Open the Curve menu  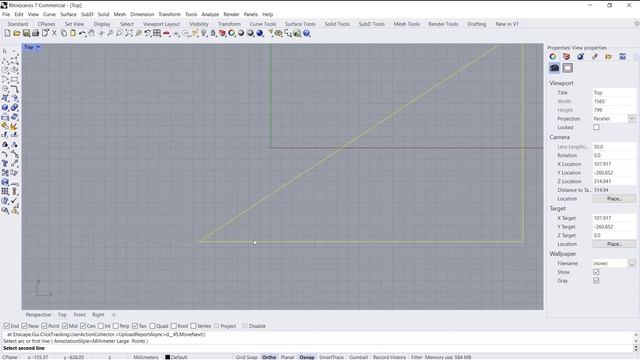49,14
